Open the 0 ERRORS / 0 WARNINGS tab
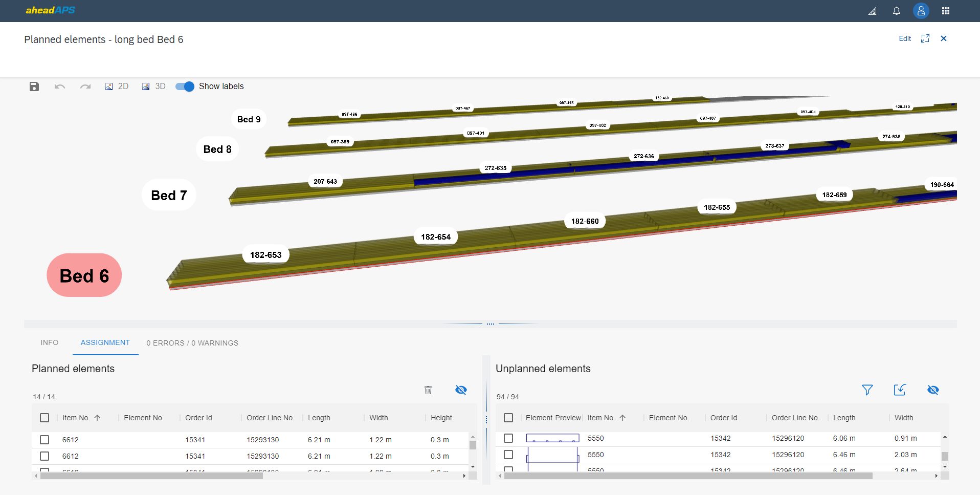This screenshot has height=495, width=980. click(x=192, y=343)
